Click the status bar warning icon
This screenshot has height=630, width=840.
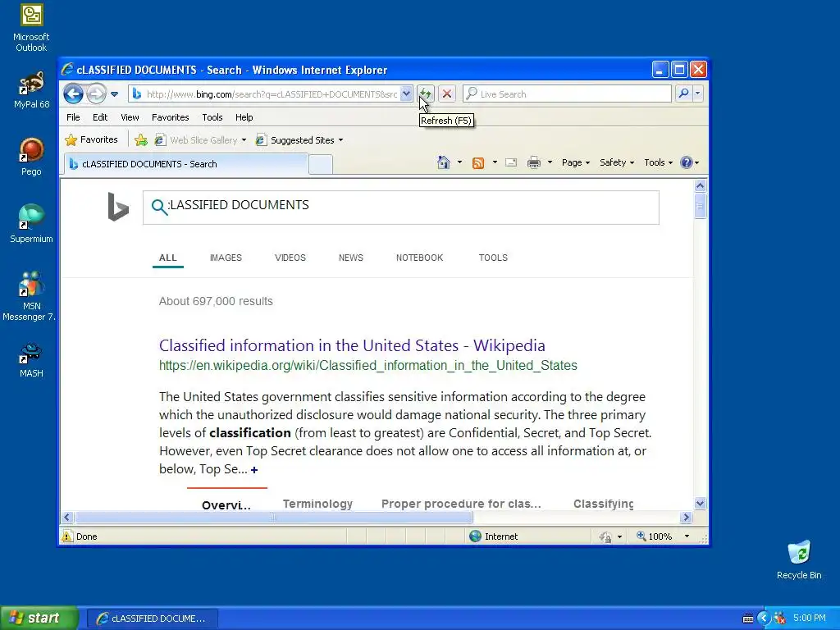point(67,536)
